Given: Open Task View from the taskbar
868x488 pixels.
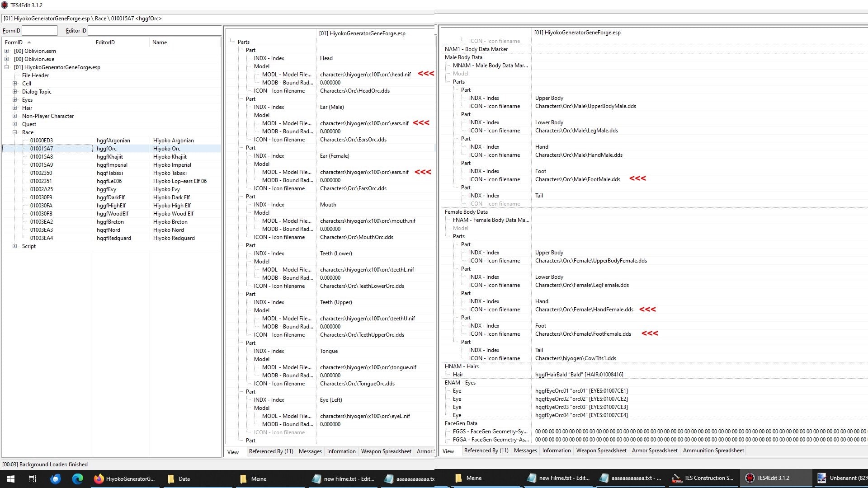Looking at the screenshot, I should tap(33, 479).
